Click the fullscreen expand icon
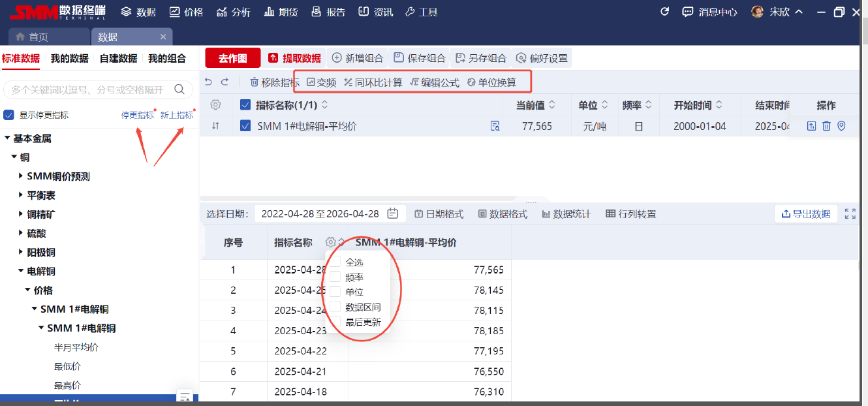 [850, 213]
